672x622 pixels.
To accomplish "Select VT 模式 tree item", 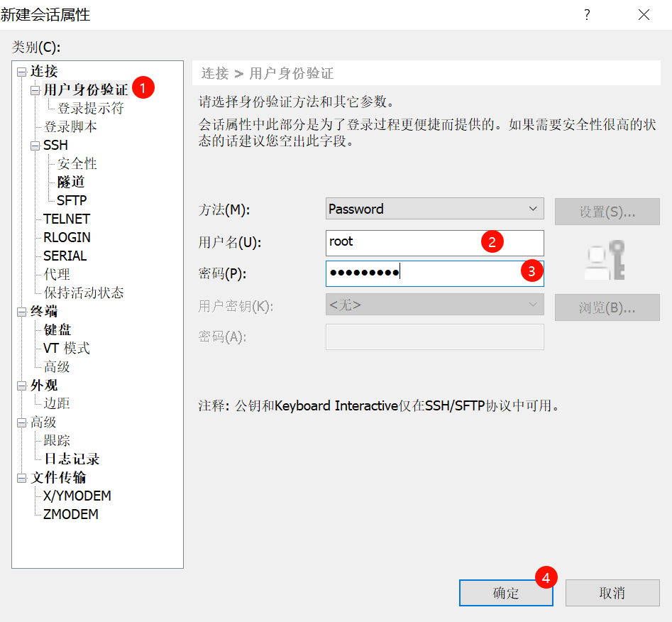I will (67, 348).
